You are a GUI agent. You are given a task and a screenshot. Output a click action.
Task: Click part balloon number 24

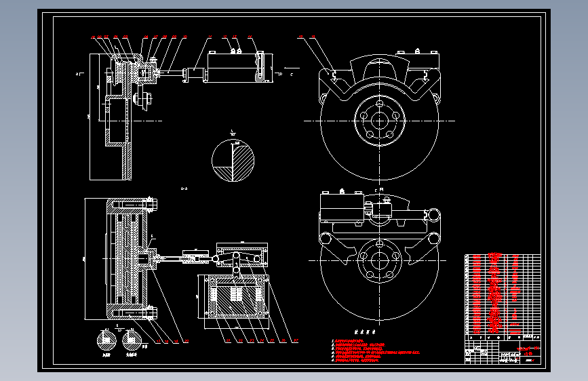(x=262, y=341)
